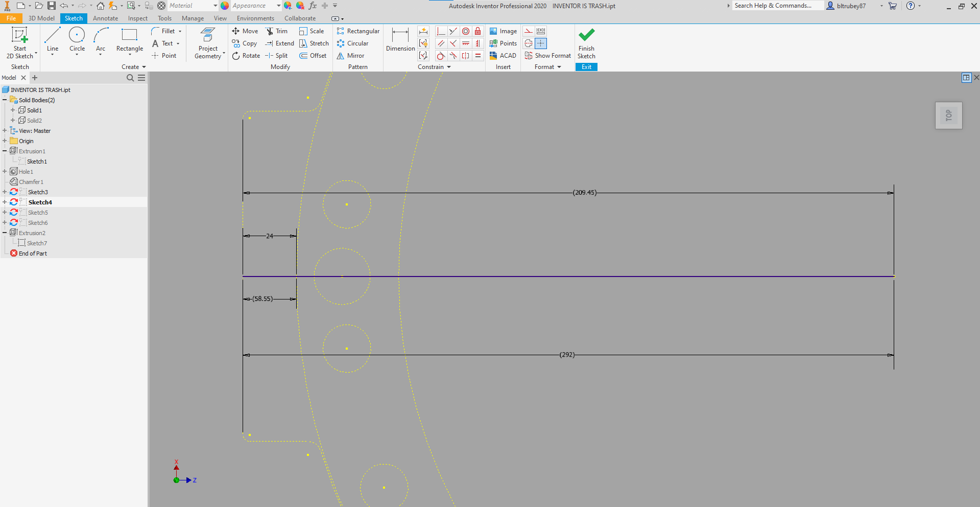This screenshot has height=507, width=980.
Task: Open the Inspect ribbon tab
Action: pyautogui.click(x=137, y=18)
